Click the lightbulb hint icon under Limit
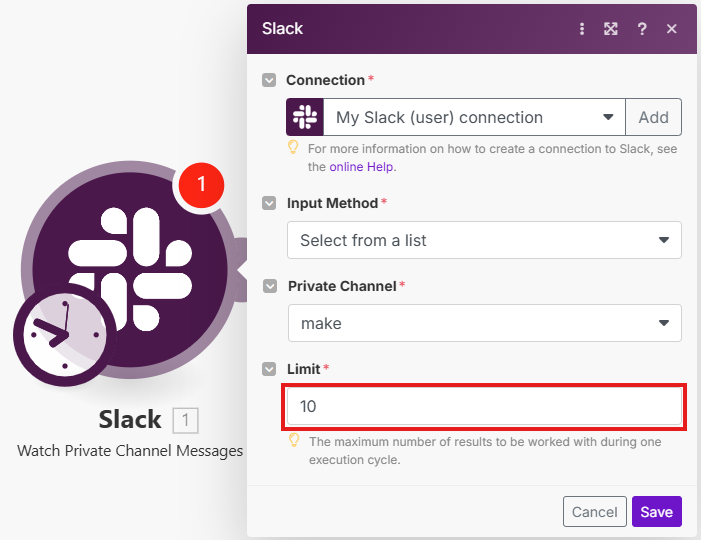 pyautogui.click(x=294, y=440)
